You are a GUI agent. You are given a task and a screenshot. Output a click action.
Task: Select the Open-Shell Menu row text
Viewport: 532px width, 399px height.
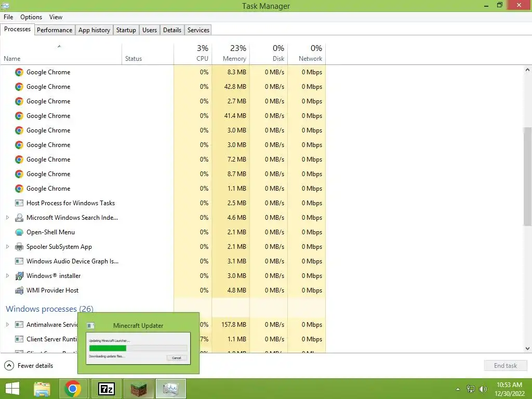coord(50,232)
